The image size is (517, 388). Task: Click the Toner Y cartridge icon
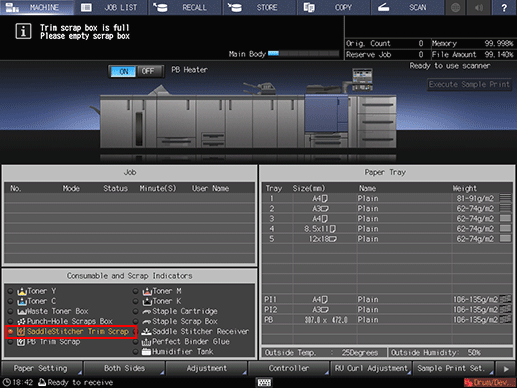pyautogui.click(x=22, y=291)
